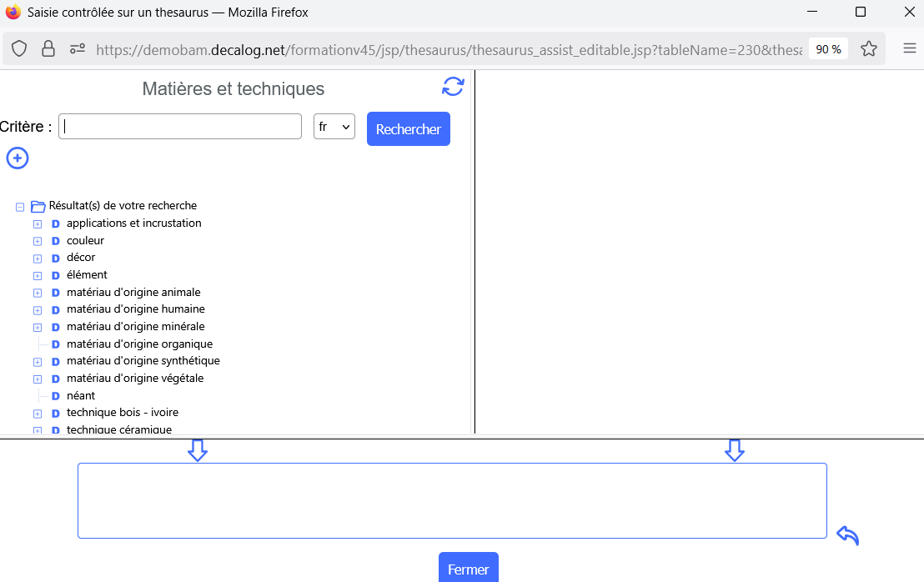Click the circled plus icon under Critère
924x582 pixels.
(x=18, y=158)
